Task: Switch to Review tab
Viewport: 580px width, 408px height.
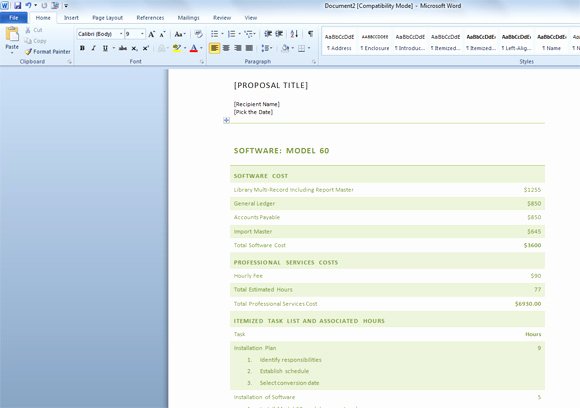Action: [222, 18]
